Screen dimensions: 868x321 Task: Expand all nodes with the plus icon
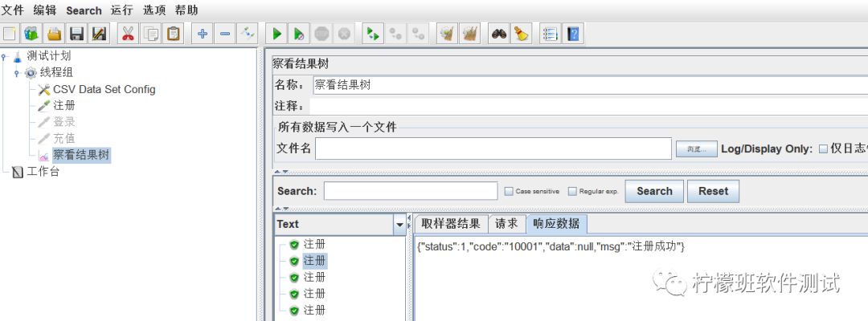202,35
